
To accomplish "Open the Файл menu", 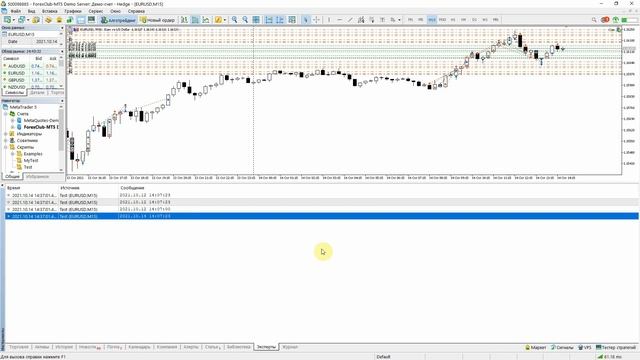I will pos(16,11).
